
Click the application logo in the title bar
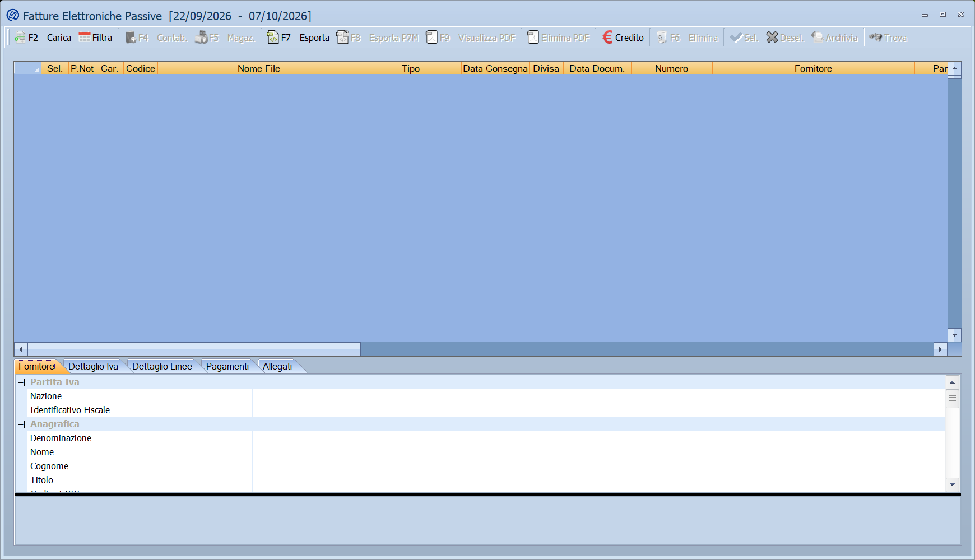click(13, 15)
